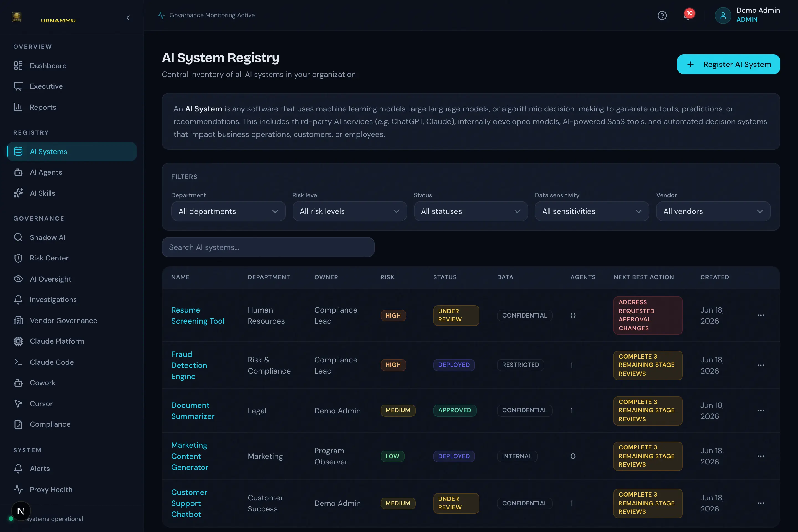Open the All statuses dropdown

tap(470, 211)
